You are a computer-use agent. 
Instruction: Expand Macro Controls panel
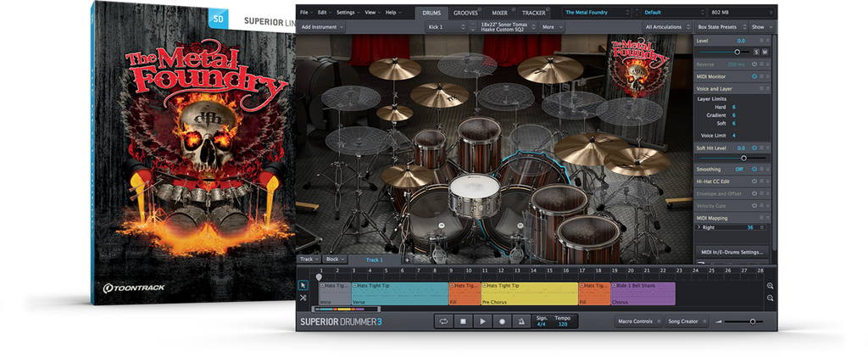(x=637, y=321)
